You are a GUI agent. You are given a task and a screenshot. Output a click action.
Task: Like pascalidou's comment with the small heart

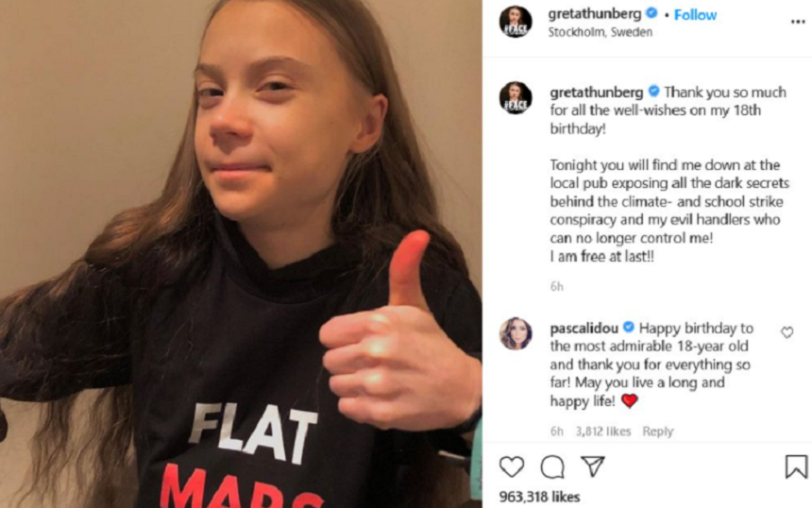(x=787, y=332)
